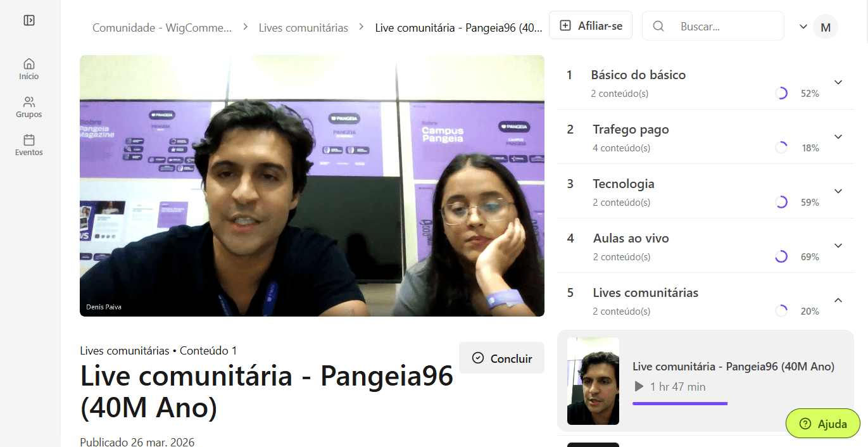Click the Trafego pago title

coord(631,129)
